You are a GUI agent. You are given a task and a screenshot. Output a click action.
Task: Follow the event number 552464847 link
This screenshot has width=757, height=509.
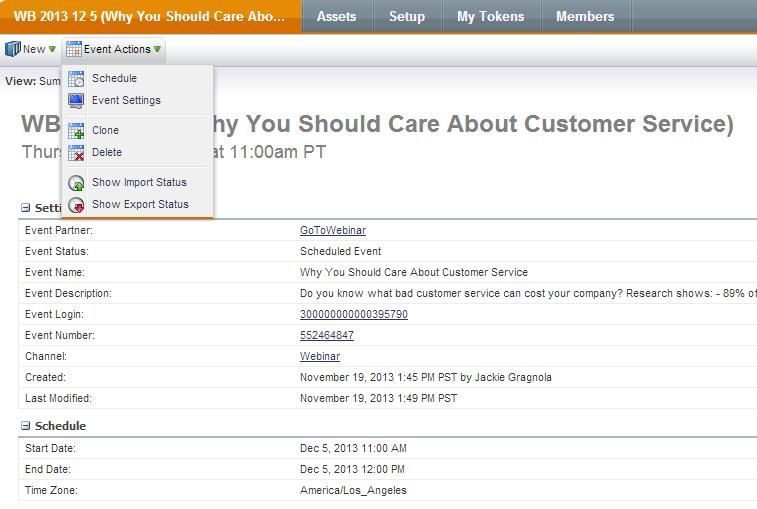(327, 335)
